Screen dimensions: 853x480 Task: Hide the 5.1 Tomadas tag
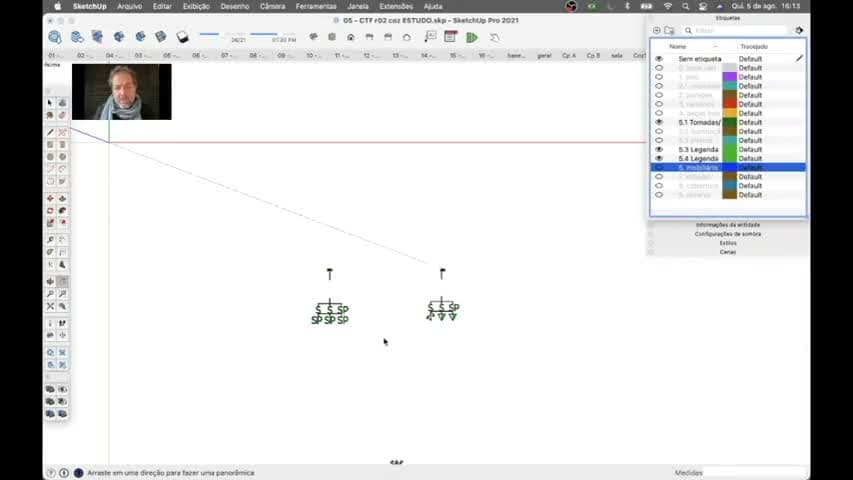(659, 122)
